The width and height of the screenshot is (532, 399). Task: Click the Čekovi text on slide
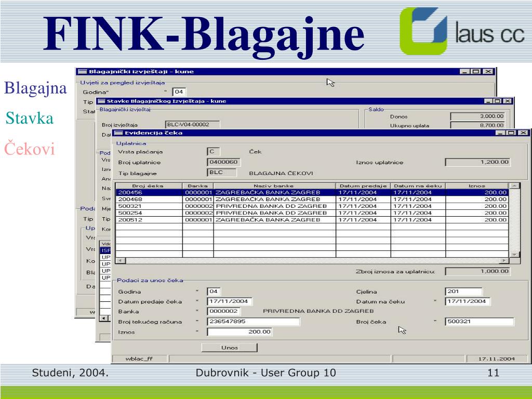tap(30, 149)
